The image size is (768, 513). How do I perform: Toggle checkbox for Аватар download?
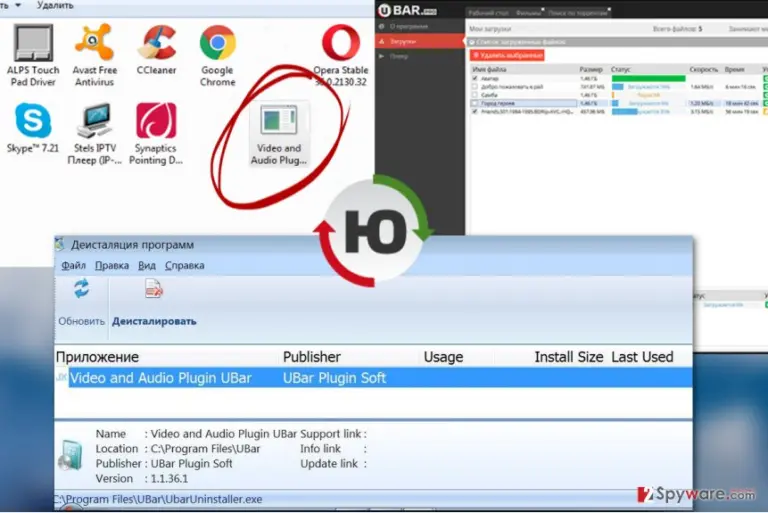click(474, 78)
